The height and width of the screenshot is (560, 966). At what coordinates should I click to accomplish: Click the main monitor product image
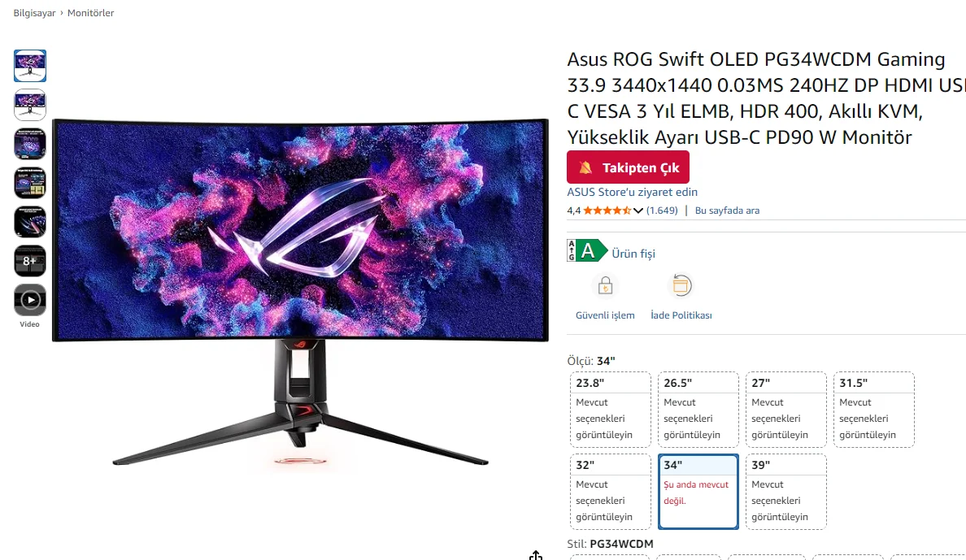(x=300, y=292)
